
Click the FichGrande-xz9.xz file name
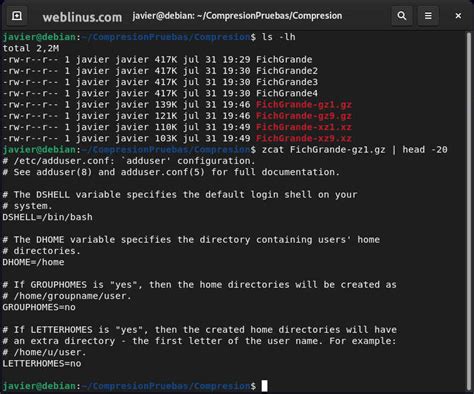click(304, 138)
